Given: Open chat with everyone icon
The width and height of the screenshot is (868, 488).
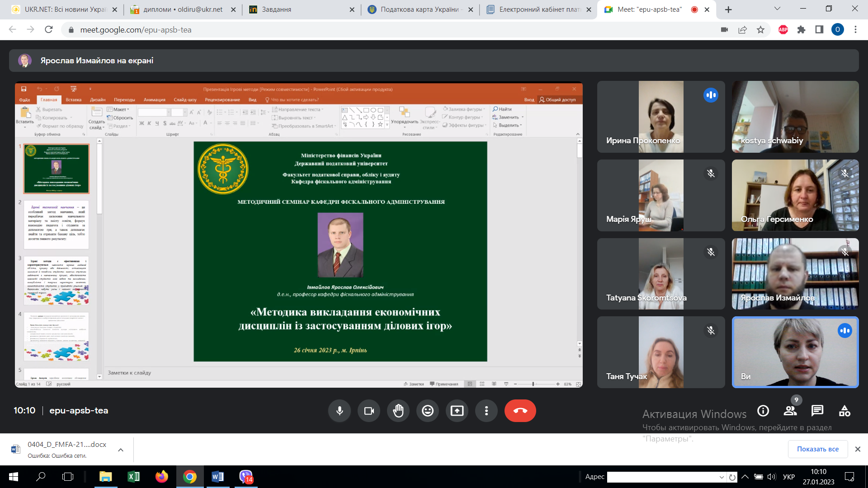Looking at the screenshot, I should pos(817,411).
